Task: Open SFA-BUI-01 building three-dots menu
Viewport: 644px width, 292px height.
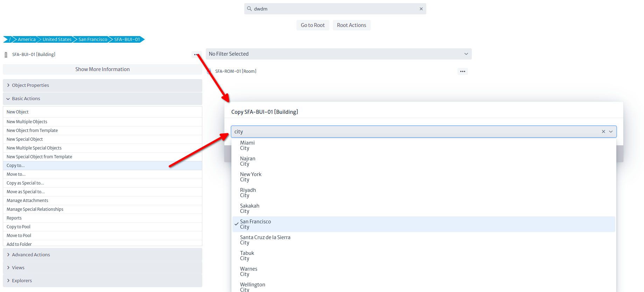Action: point(196,55)
